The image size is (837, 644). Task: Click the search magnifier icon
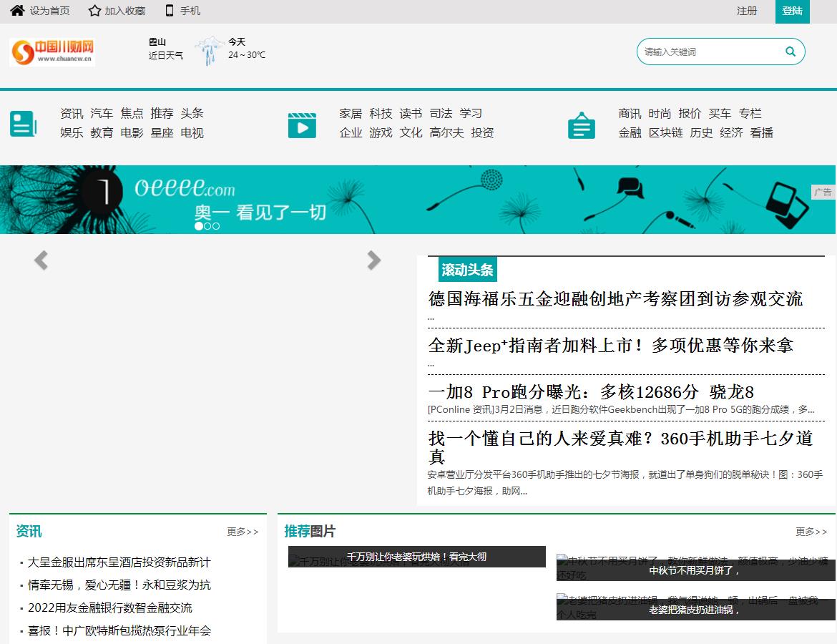pyautogui.click(x=790, y=52)
